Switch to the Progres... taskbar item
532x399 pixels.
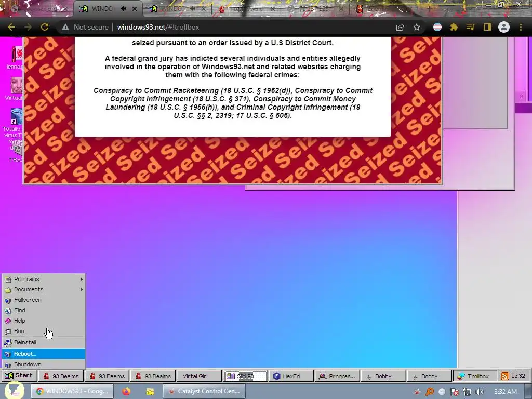[337, 376]
